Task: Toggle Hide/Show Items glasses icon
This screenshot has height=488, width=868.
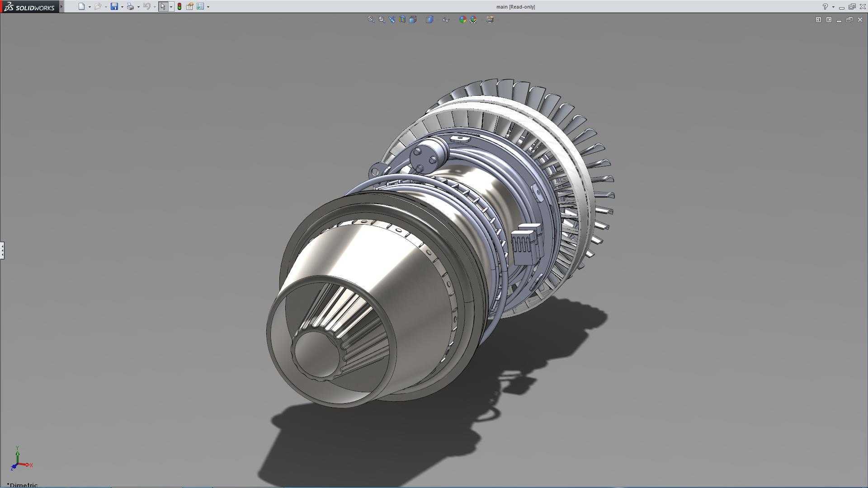Action: pos(446,19)
